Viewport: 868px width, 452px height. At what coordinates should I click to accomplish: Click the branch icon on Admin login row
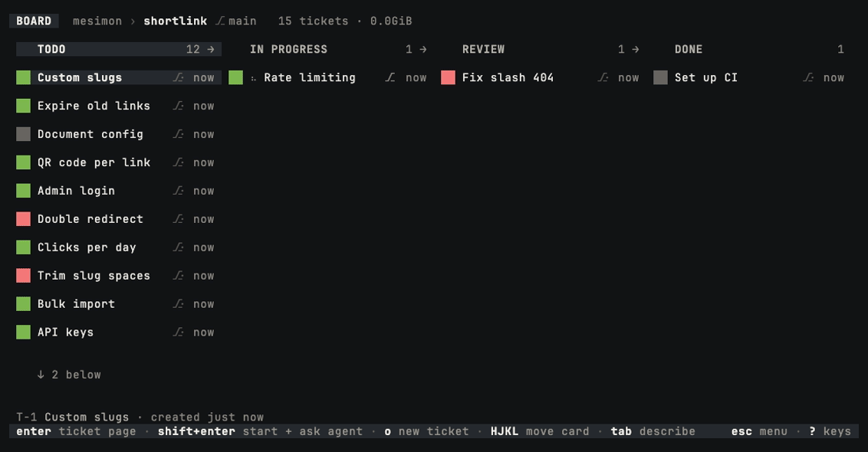pyautogui.click(x=178, y=190)
